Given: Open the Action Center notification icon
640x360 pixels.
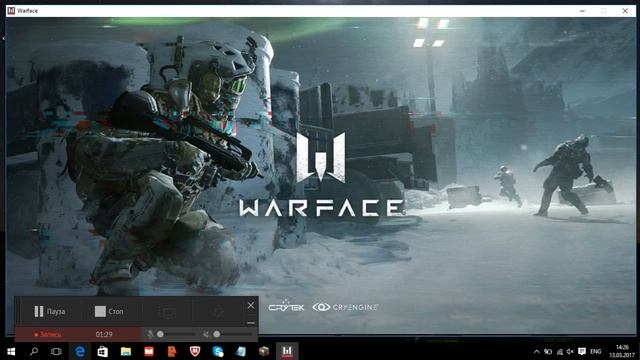Looking at the screenshot, I should point(582,351).
